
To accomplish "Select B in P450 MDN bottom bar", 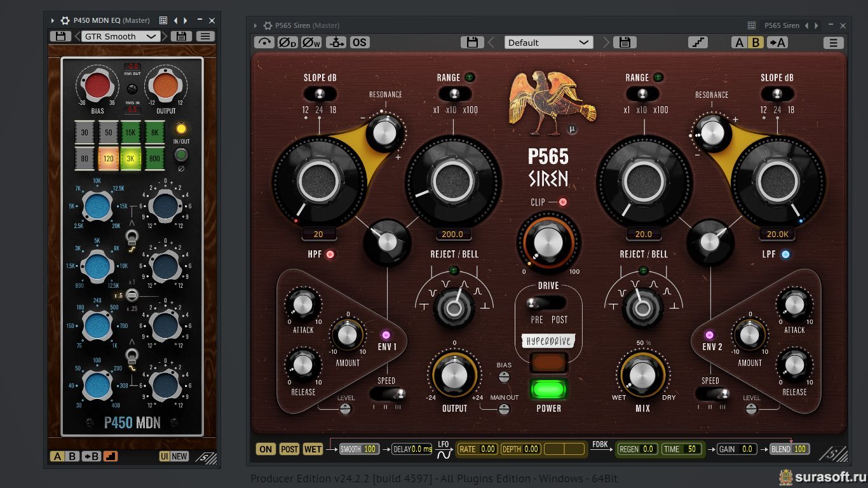I will tap(72, 456).
